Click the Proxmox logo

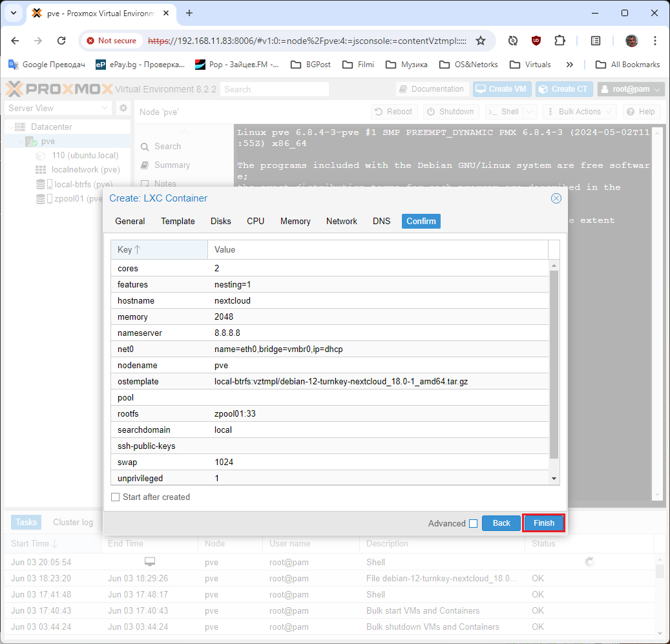coord(59,89)
